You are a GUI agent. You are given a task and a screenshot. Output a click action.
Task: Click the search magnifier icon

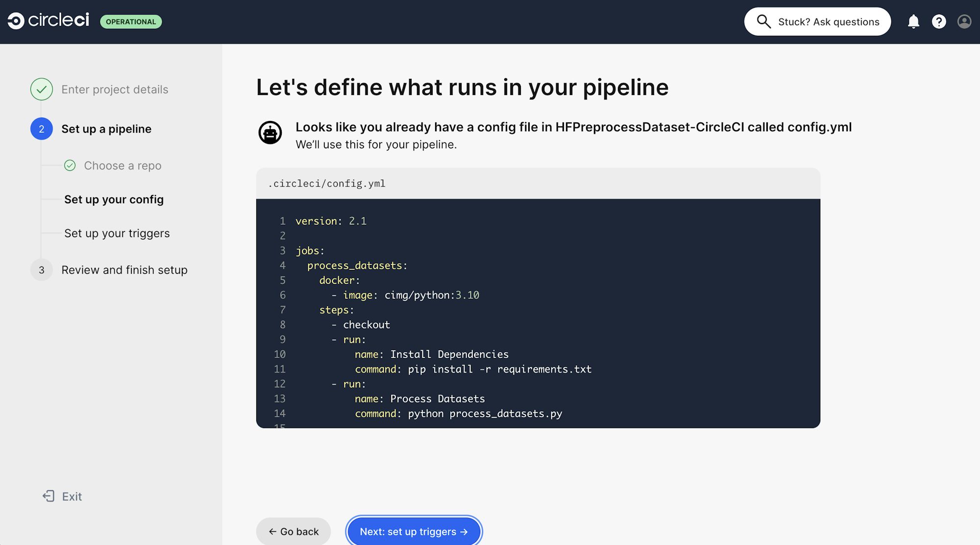click(x=763, y=22)
